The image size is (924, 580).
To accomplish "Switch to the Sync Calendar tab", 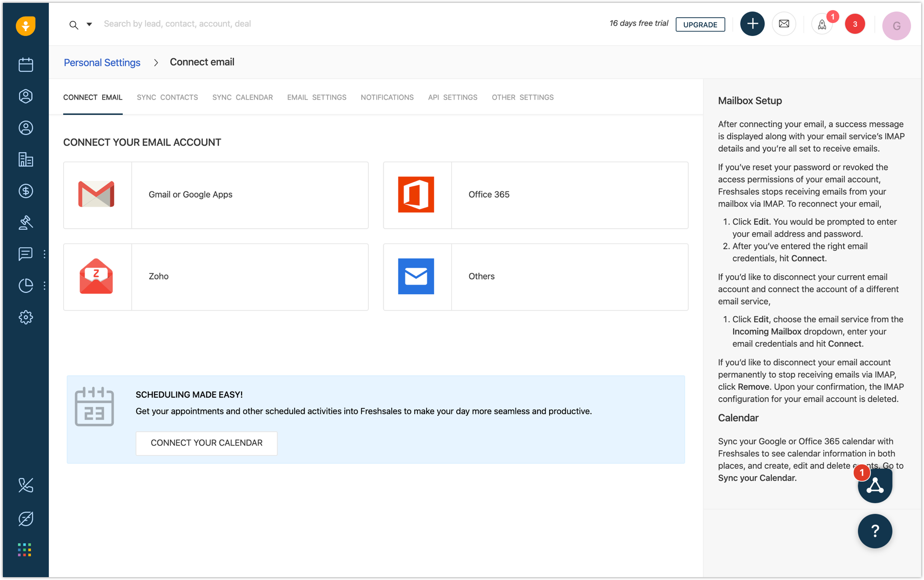I will (242, 97).
